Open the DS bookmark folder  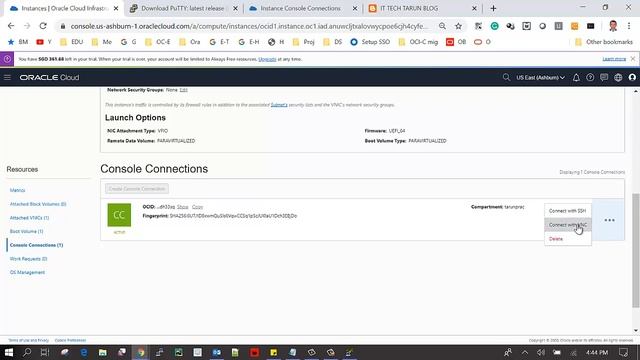pos(333,42)
